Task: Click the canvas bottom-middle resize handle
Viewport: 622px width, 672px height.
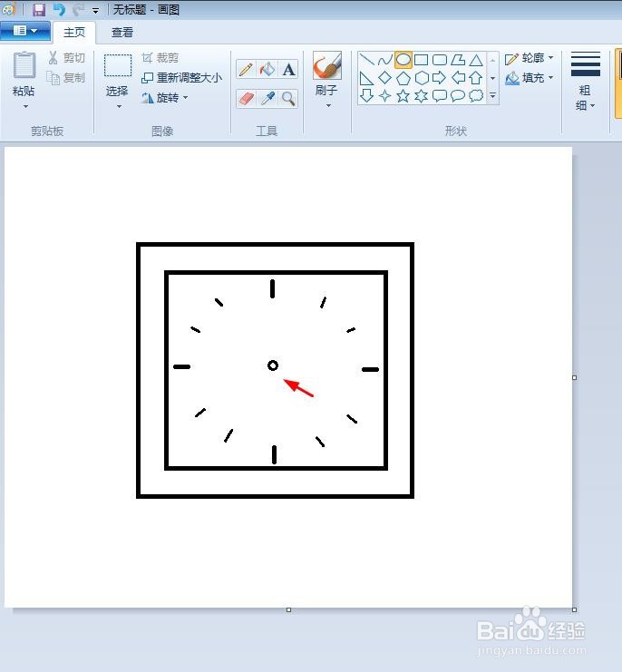Action: tap(288, 609)
